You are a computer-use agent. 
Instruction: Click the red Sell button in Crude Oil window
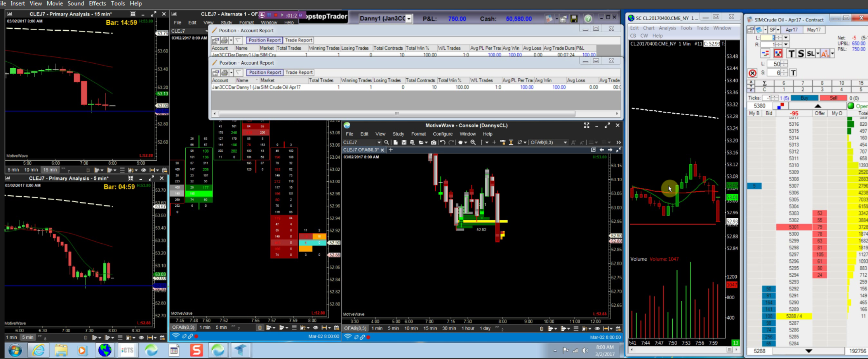[x=833, y=98]
